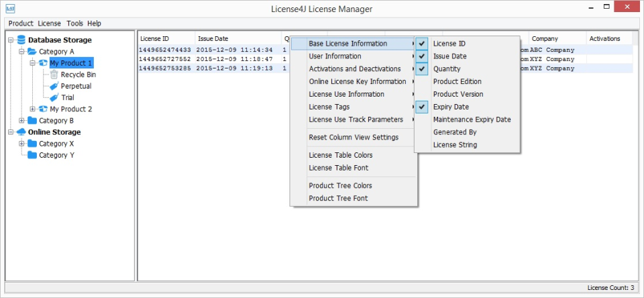Click the Category A open folder icon
Viewport: 644px width, 298px height.
pyautogui.click(x=32, y=52)
